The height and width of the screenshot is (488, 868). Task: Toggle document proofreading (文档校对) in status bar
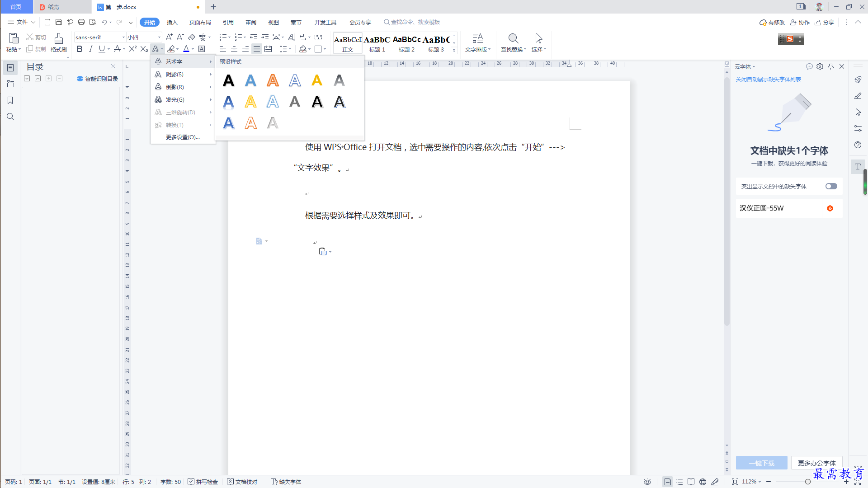[x=242, y=482]
